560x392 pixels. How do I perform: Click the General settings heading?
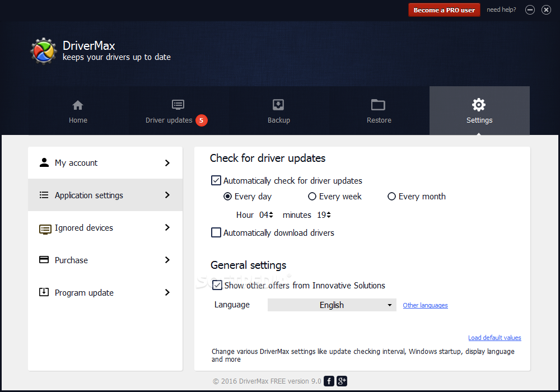click(x=248, y=265)
